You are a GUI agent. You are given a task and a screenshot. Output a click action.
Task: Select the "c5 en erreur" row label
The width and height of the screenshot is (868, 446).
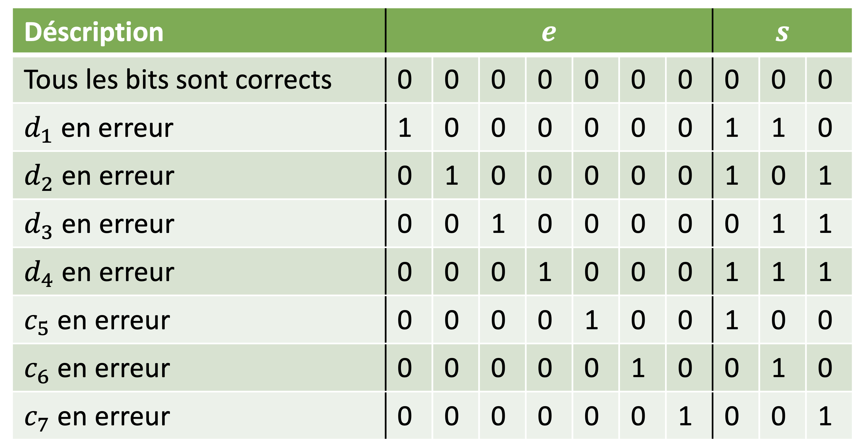point(97,320)
